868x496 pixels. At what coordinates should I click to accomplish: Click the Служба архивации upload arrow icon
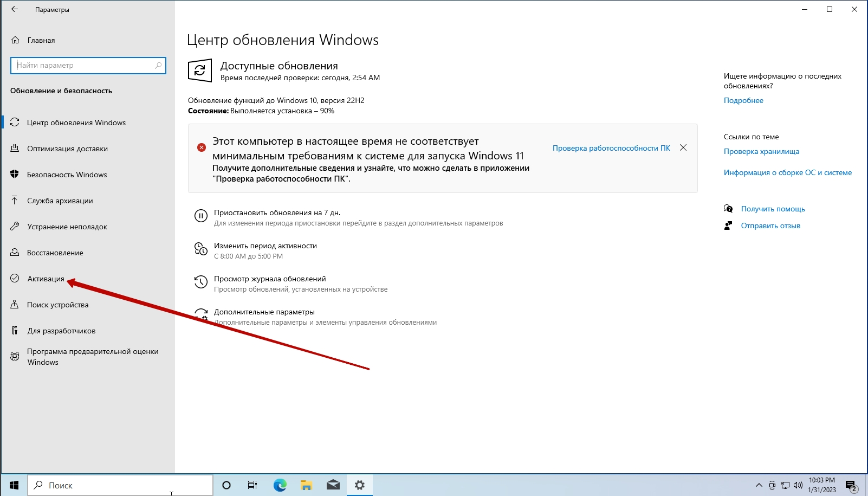pos(15,201)
